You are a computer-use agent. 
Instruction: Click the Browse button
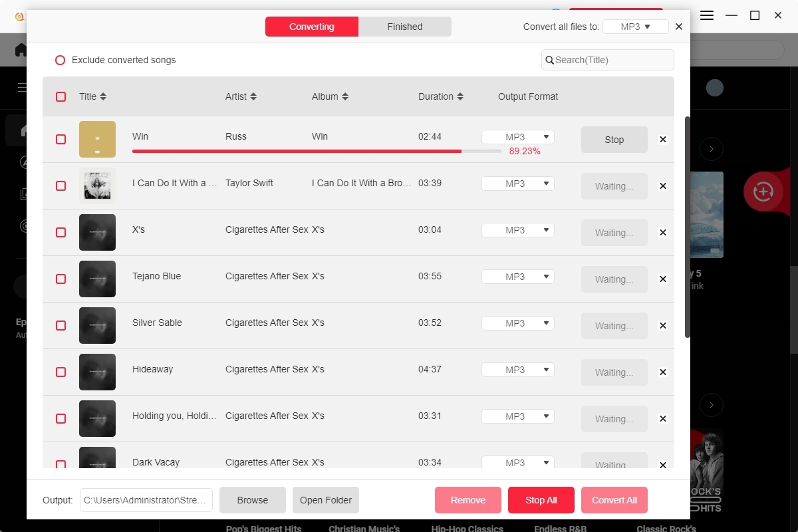(x=253, y=500)
